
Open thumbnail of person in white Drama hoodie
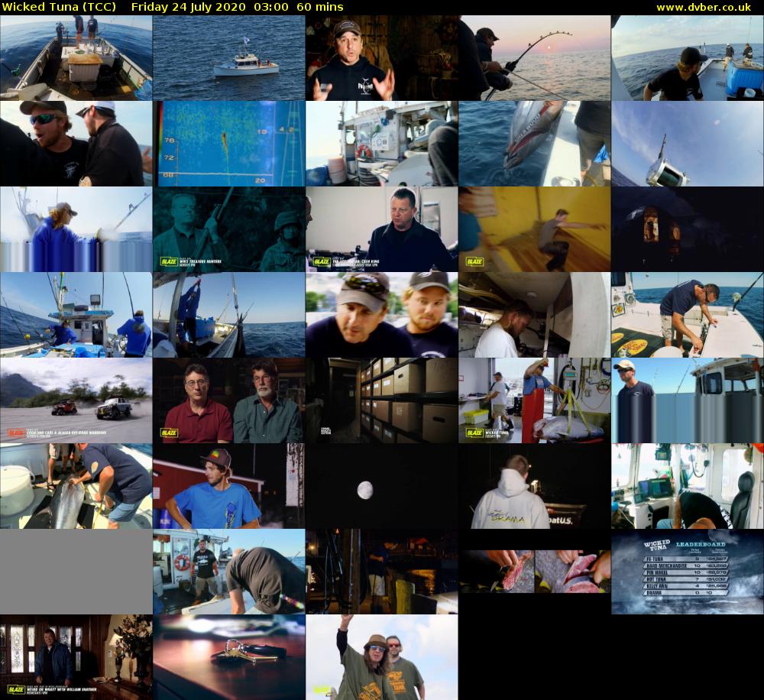coord(535,485)
